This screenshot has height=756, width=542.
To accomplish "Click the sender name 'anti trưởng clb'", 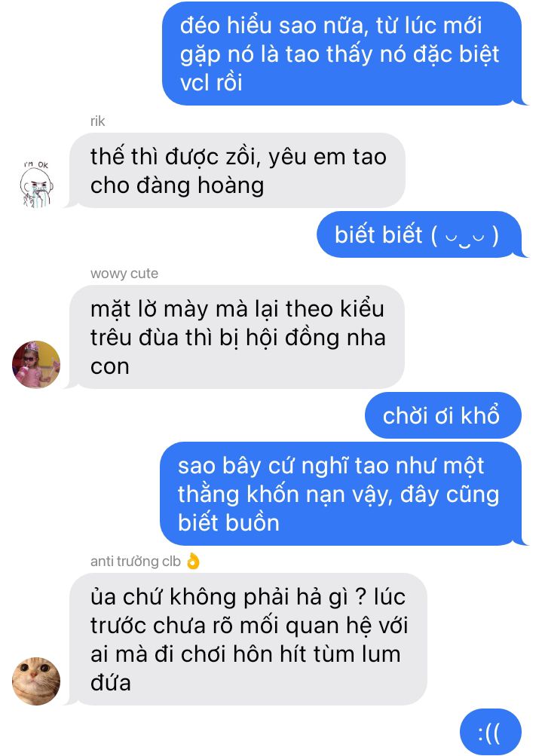I will click(x=136, y=562).
